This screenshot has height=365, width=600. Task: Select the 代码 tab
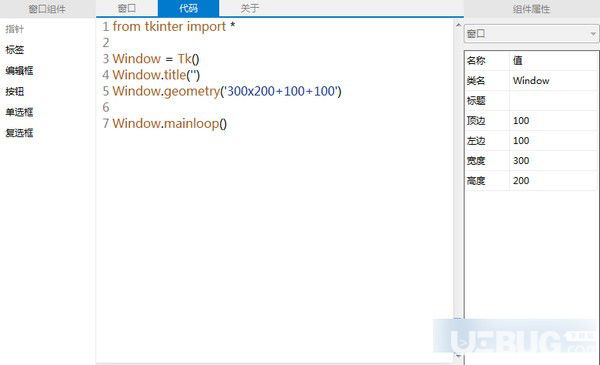pyautogui.click(x=188, y=8)
